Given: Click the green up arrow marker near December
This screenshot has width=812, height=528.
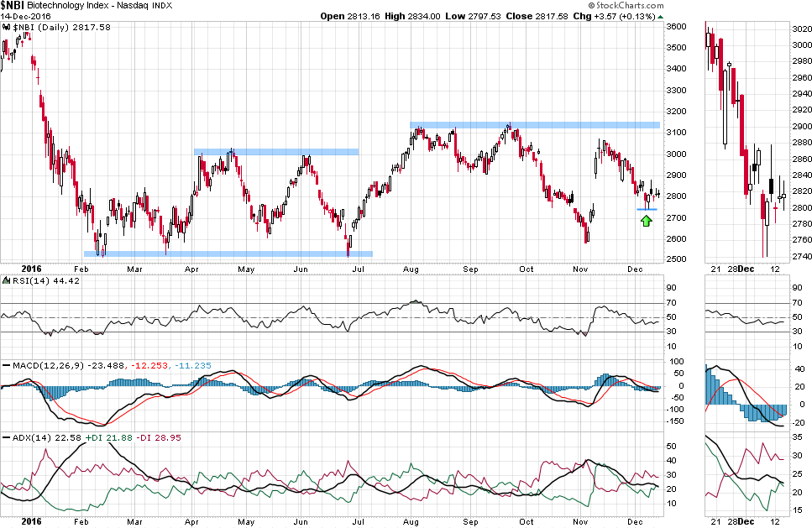Looking at the screenshot, I should [x=646, y=221].
